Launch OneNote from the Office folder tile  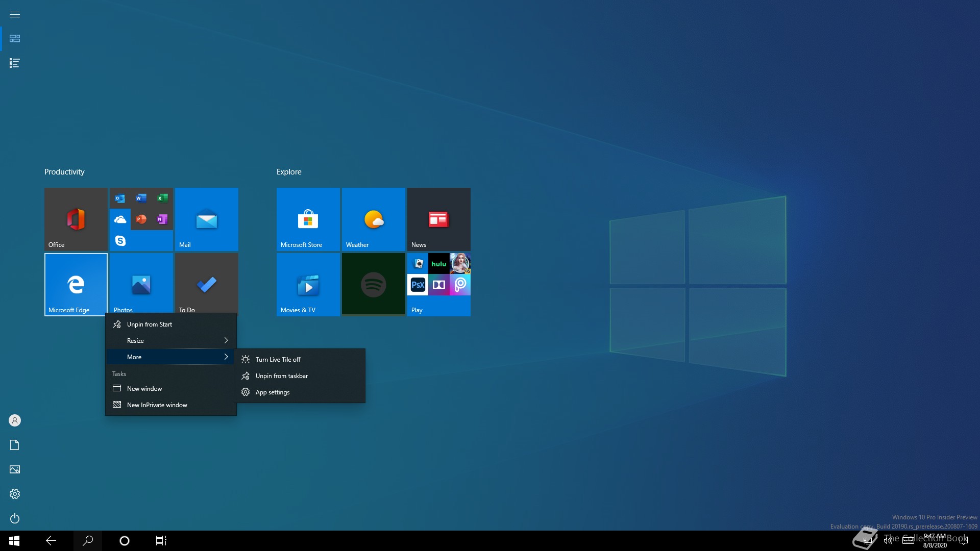point(162,219)
